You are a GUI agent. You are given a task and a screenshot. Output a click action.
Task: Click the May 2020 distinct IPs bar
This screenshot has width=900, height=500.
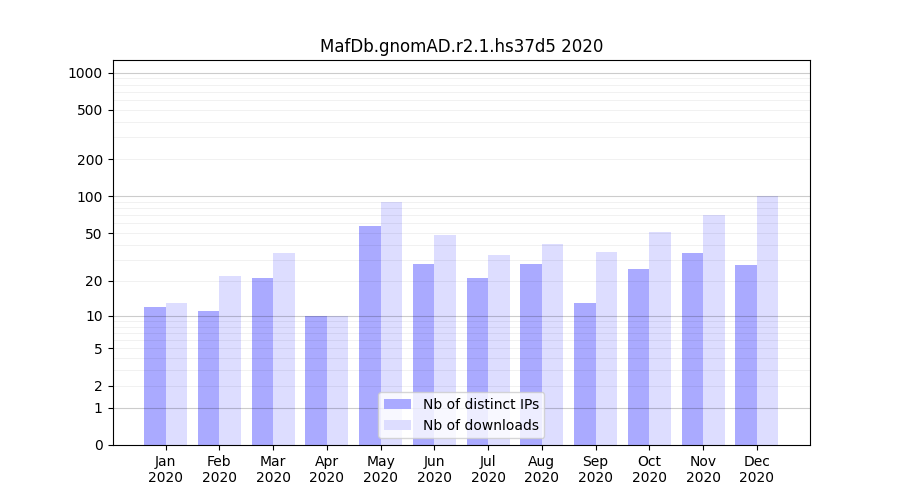tap(370, 335)
